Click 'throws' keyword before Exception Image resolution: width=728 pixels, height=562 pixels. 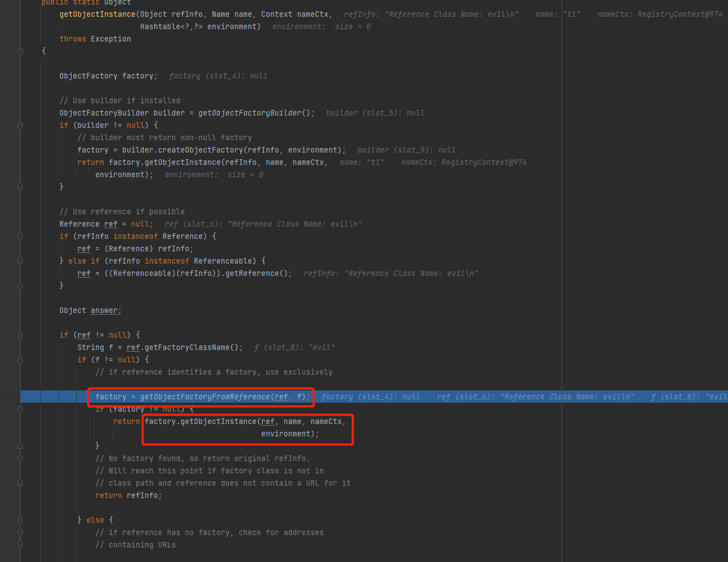(x=73, y=39)
